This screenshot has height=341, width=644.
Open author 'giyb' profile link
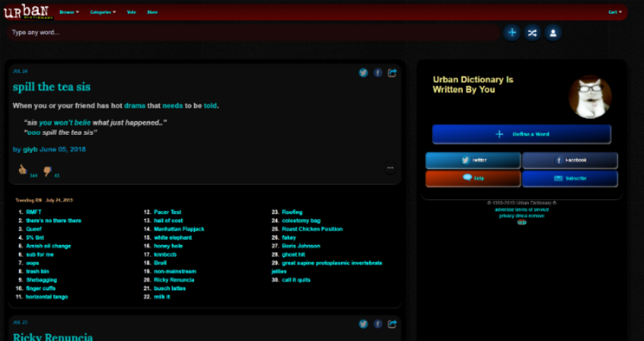[x=30, y=149]
